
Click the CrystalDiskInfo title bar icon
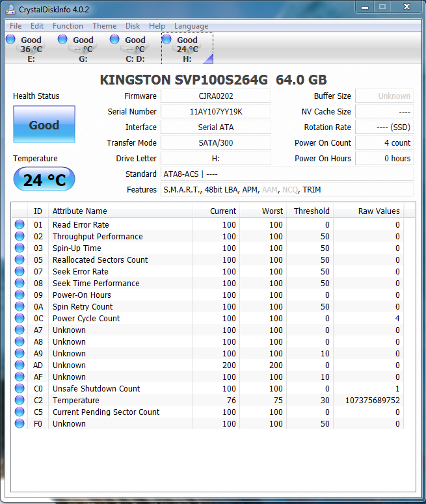click(x=10, y=10)
